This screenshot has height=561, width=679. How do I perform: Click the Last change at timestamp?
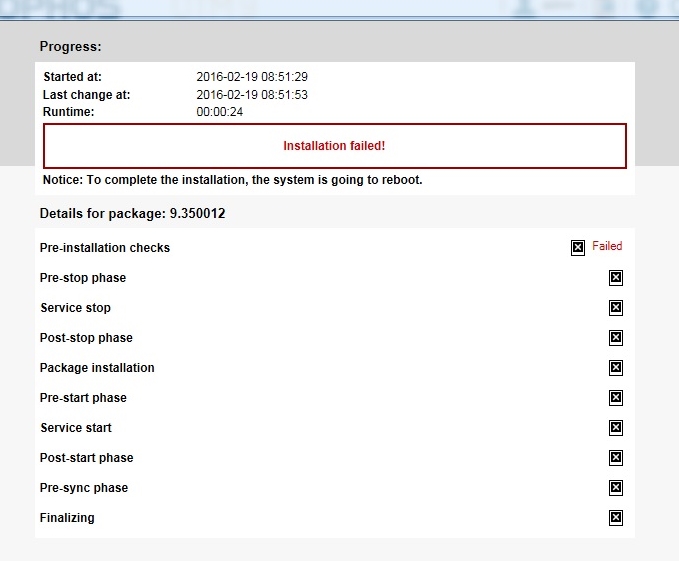[x=251, y=95]
